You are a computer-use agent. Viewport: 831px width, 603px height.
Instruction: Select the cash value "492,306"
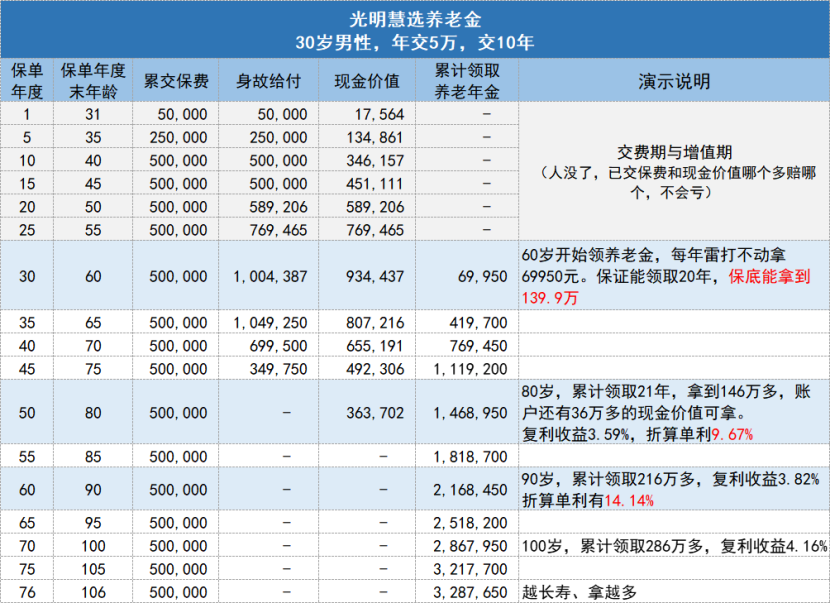point(375,369)
